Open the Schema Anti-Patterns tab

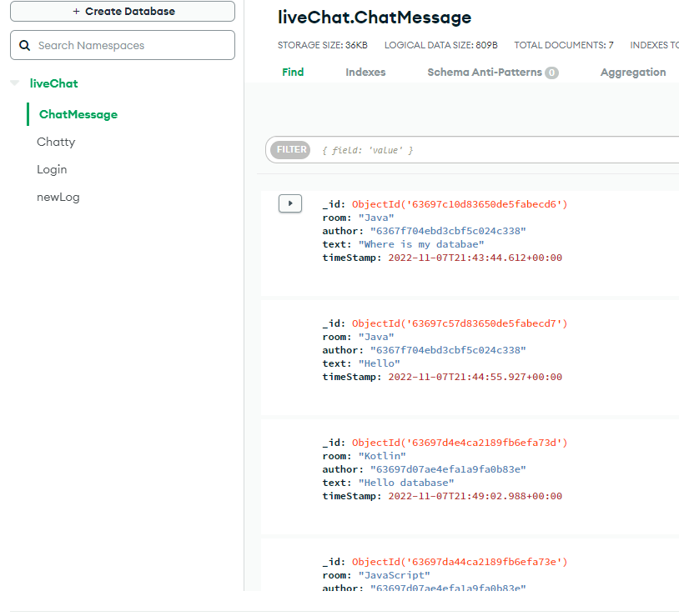pyautogui.click(x=484, y=73)
